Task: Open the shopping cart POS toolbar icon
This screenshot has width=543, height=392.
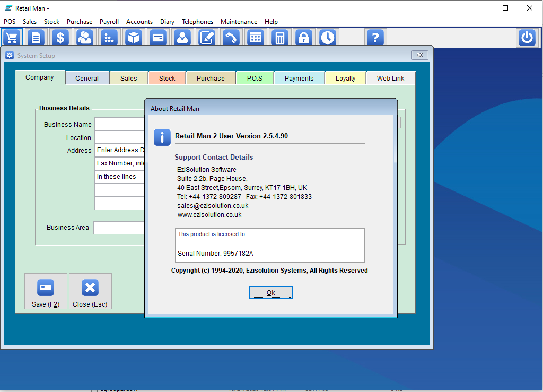Action: point(12,38)
